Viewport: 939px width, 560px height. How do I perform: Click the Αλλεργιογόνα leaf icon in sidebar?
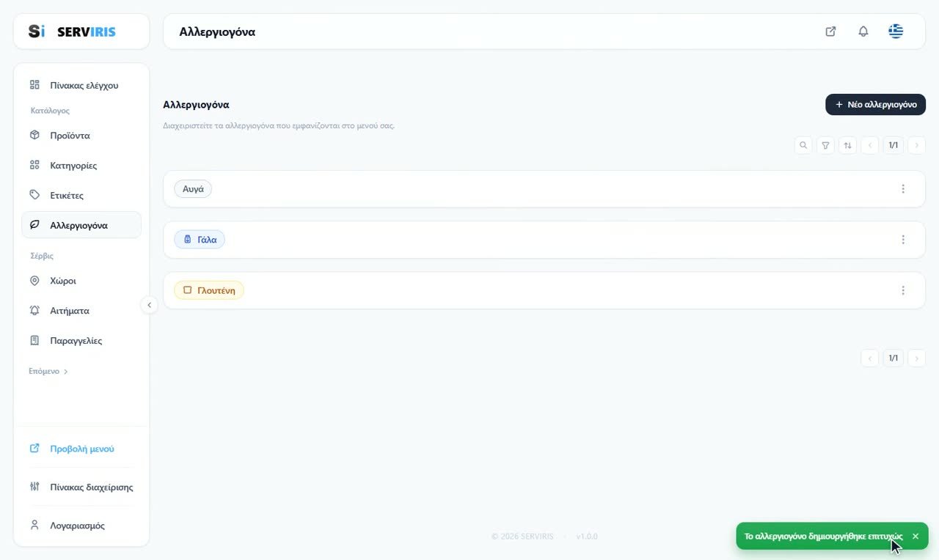coord(34,225)
